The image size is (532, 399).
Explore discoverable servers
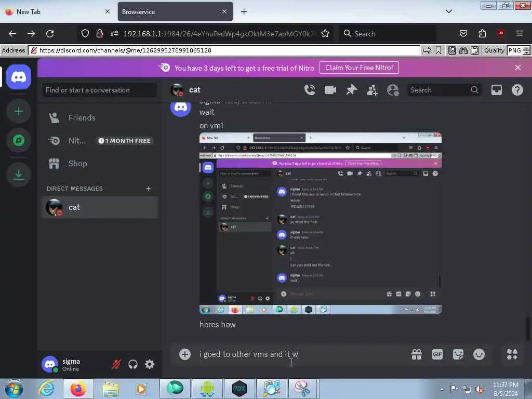pyautogui.click(x=19, y=140)
